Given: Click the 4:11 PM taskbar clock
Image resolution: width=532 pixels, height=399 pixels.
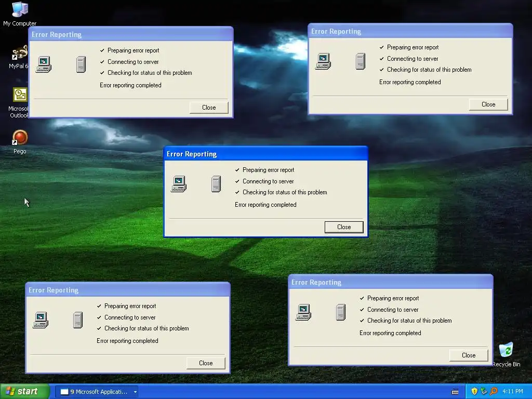Looking at the screenshot, I should (513, 392).
